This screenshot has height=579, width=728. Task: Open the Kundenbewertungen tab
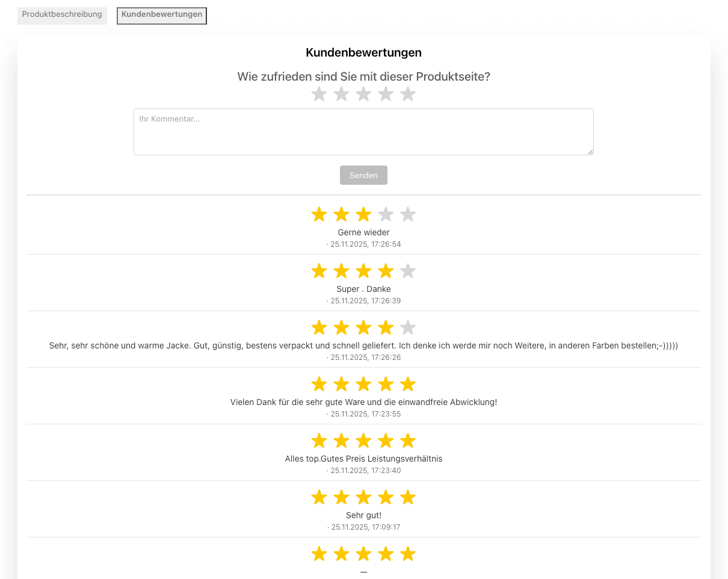[x=162, y=15]
